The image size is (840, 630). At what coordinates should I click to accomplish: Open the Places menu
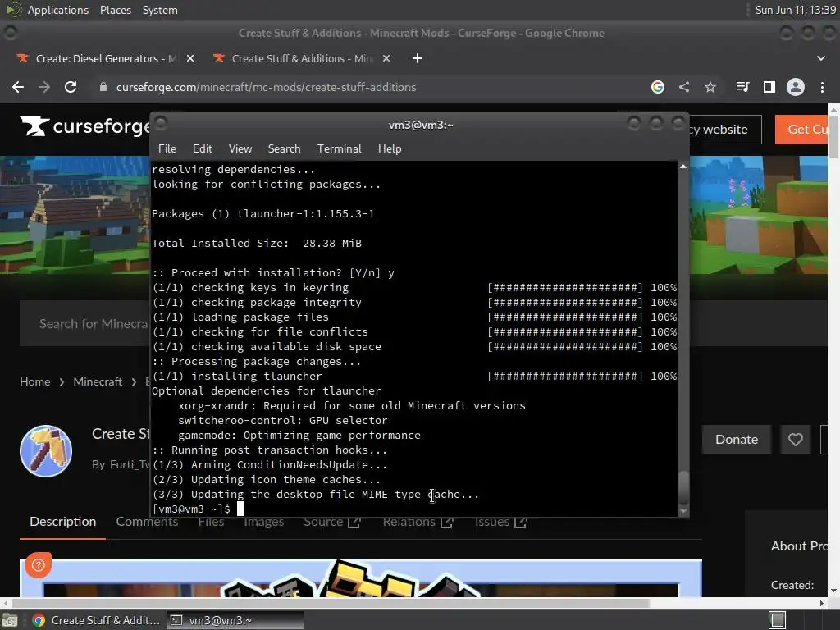click(115, 10)
